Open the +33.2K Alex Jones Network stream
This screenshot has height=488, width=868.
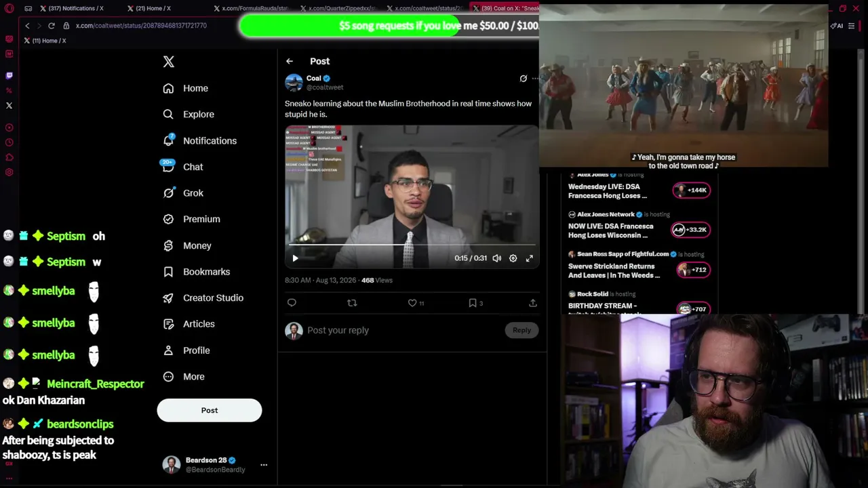coord(690,230)
